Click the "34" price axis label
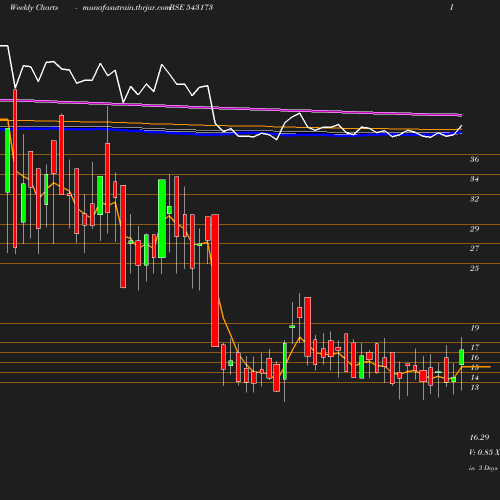Image resolution: width=500 pixels, height=500 pixels. (474, 179)
